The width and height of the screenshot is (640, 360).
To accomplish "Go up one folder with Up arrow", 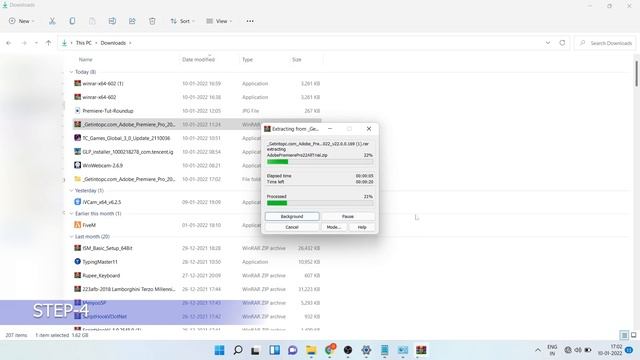I will coord(49,43).
